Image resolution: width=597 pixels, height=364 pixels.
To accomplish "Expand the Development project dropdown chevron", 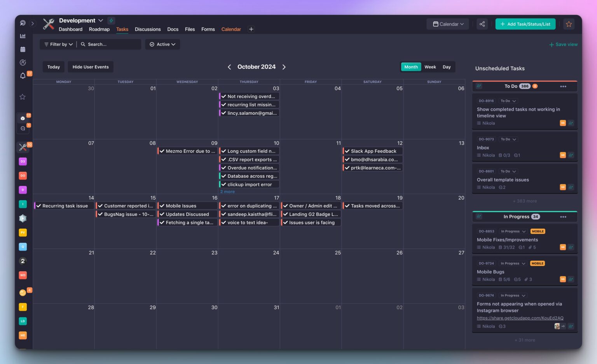I will pos(101,21).
